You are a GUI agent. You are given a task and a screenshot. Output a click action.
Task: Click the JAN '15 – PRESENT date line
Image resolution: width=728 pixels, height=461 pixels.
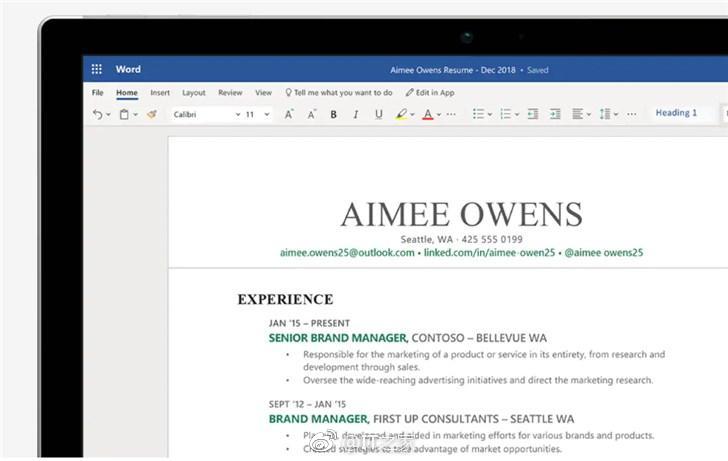point(309,323)
